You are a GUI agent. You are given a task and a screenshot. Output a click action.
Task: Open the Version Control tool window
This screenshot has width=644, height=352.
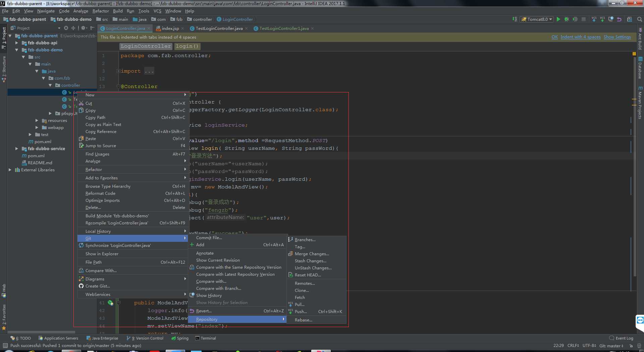(145, 338)
